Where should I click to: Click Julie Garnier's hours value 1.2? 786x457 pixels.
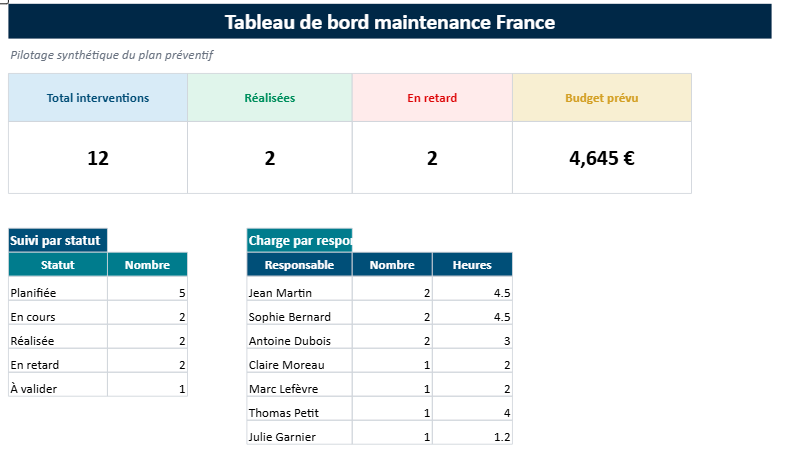coord(472,436)
